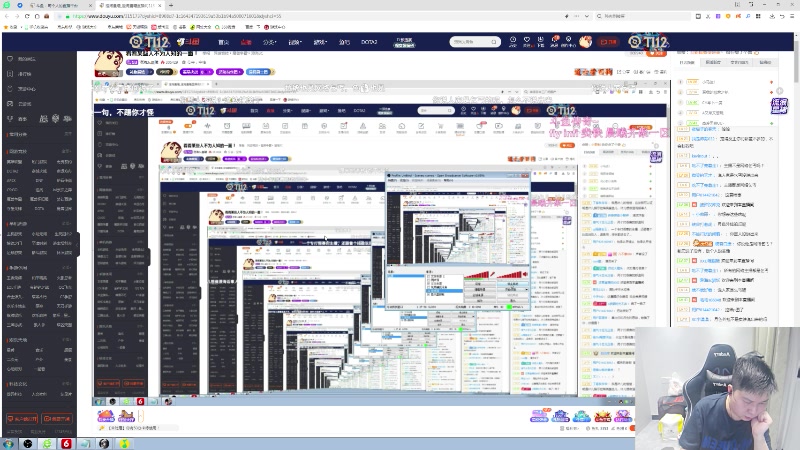Open the download icon in Douyu header
Screen dimensions: 800x450
[540, 41]
